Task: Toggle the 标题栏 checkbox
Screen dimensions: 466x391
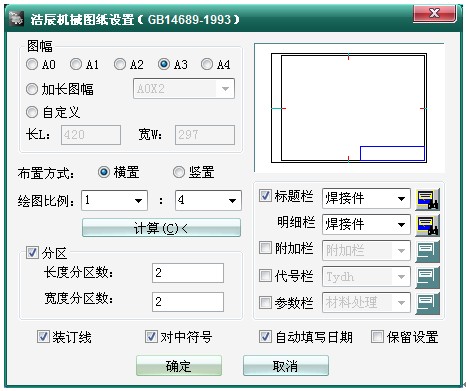Action: coord(265,196)
